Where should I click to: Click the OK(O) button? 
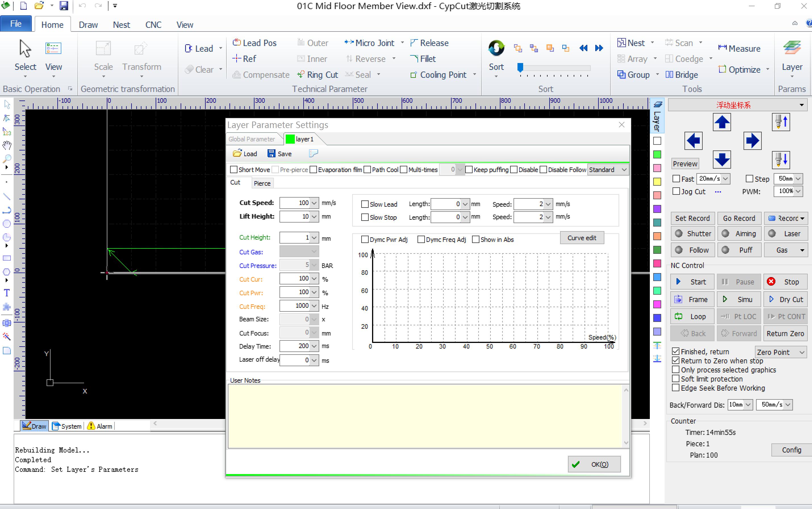click(594, 464)
